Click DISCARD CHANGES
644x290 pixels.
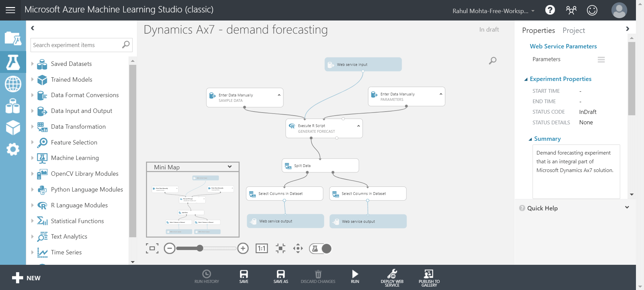click(318, 277)
